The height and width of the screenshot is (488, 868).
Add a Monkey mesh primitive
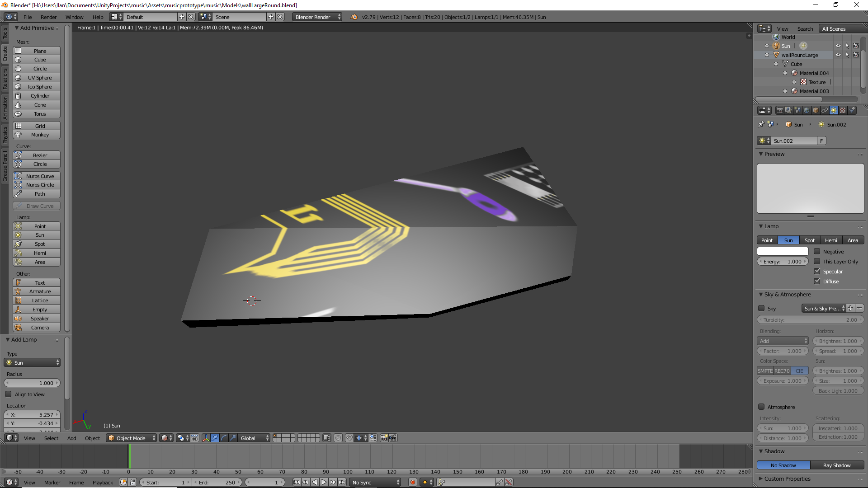[x=37, y=135]
